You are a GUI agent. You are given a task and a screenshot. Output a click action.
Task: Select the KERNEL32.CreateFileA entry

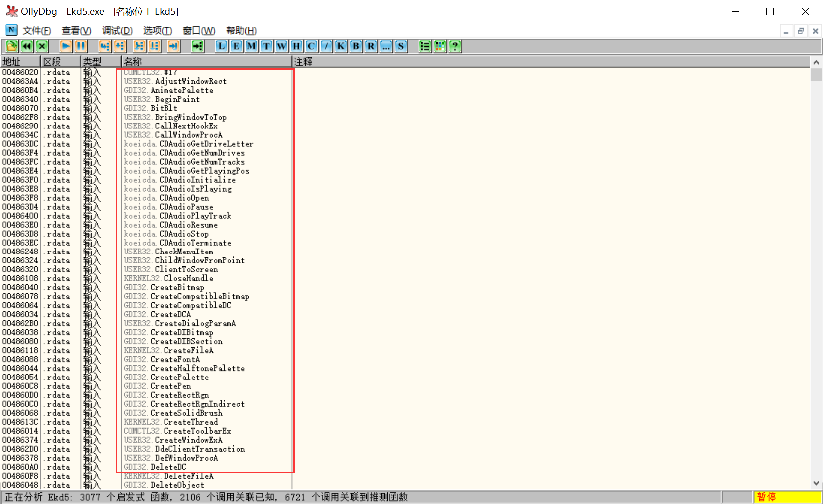pyautogui.click(x=168, y=350)
